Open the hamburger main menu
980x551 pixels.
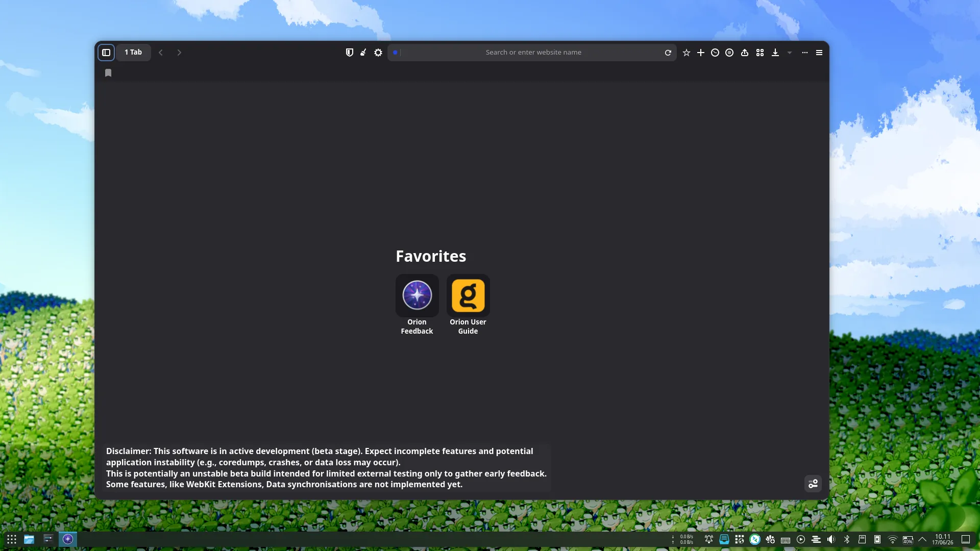pos(819,53)
